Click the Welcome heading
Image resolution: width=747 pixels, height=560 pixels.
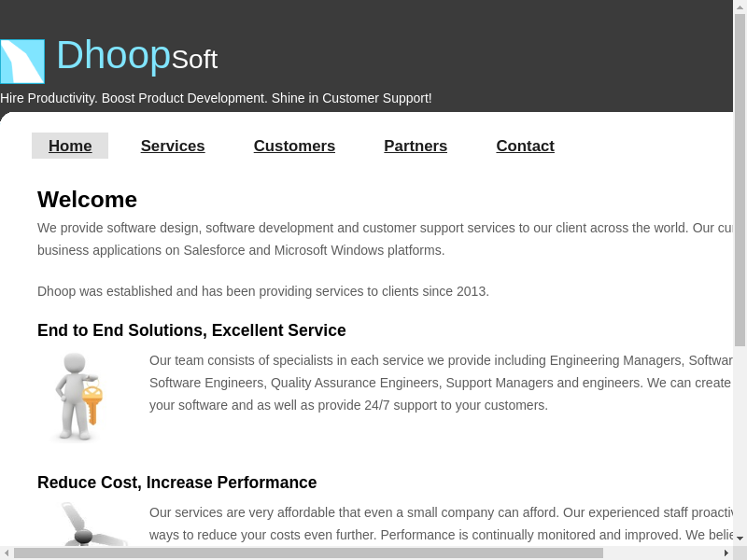pos(87,200)
